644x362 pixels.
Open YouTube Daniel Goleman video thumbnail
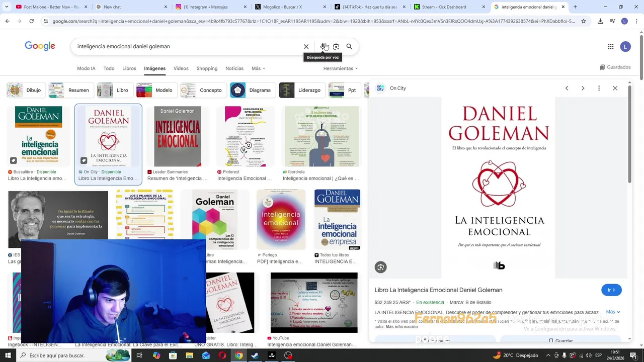click(x=314, y=303)
